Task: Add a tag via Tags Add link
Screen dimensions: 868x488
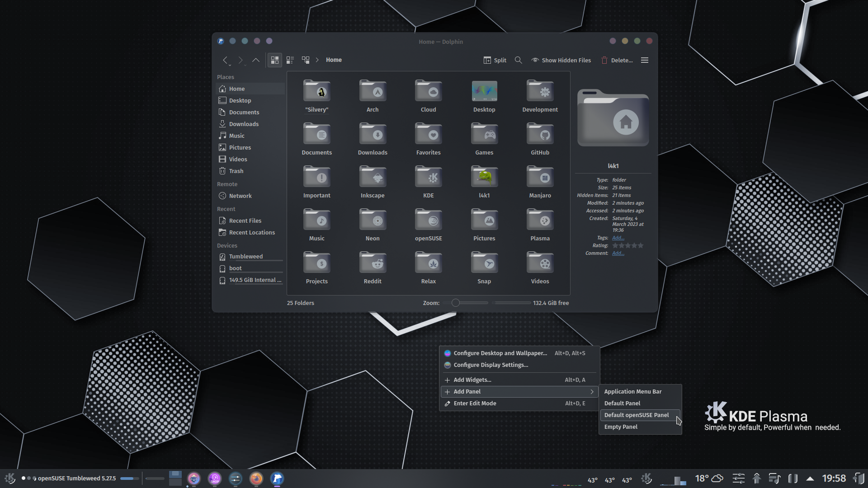Action: 618,238
